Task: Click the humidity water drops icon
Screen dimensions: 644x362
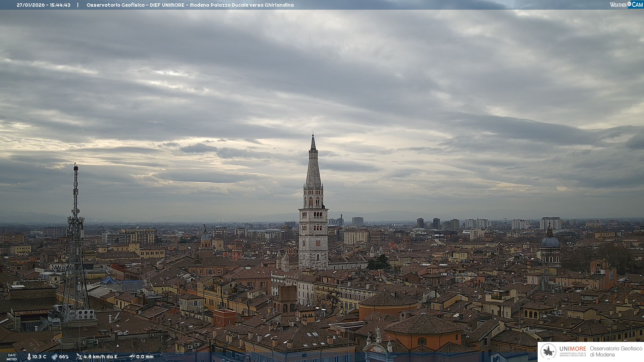Action: coord(54,357)
